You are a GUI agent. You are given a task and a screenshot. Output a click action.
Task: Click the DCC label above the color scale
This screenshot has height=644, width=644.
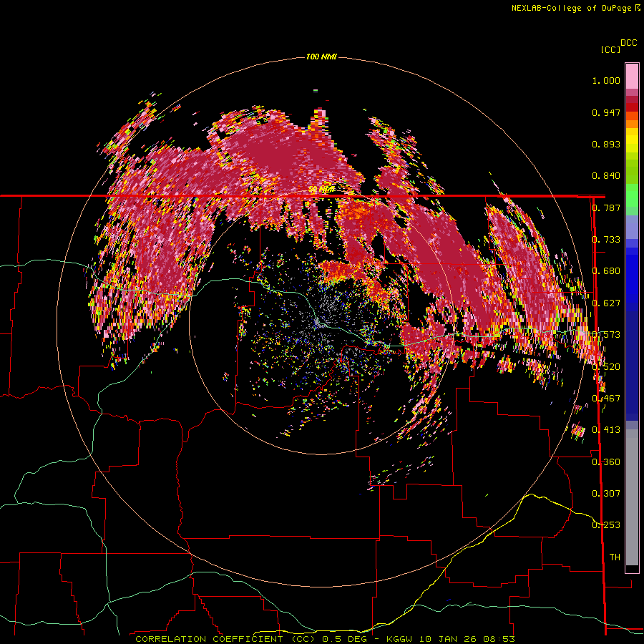click(628, 43)
